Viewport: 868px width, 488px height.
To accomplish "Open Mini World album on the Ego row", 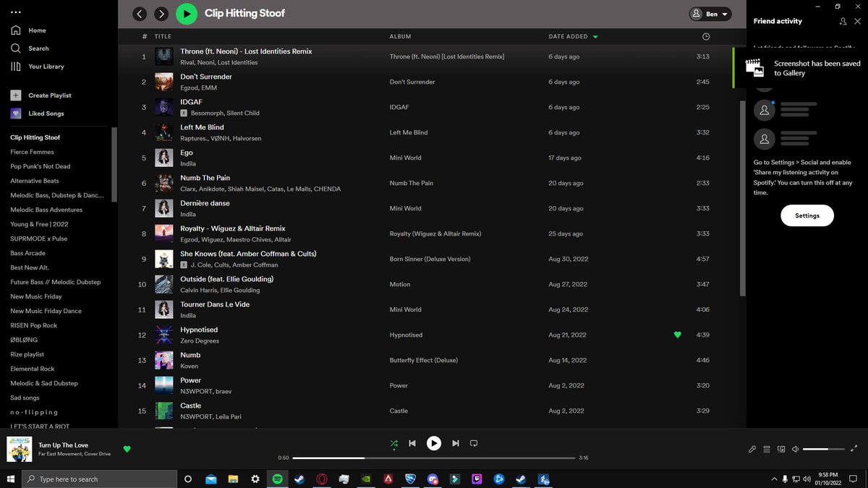I will (405, 158).
